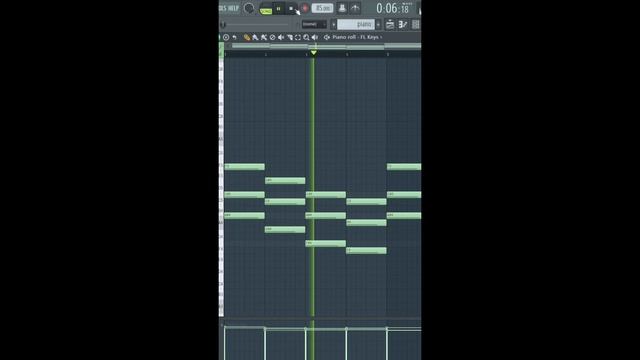
Task: Select the "piano" pattern name field
Action: (x=356, y=24)
